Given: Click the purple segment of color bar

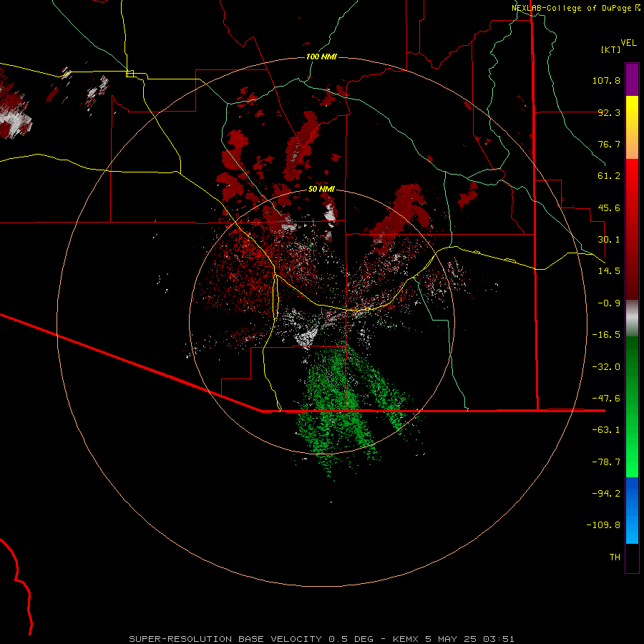Looking at the screenshot, I should (632, 79).
